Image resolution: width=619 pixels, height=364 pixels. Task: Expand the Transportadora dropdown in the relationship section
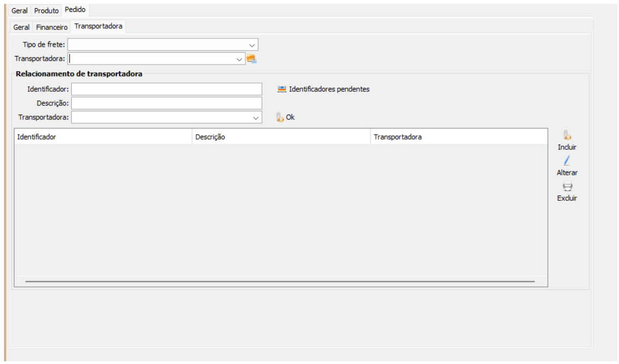point(256,117)
